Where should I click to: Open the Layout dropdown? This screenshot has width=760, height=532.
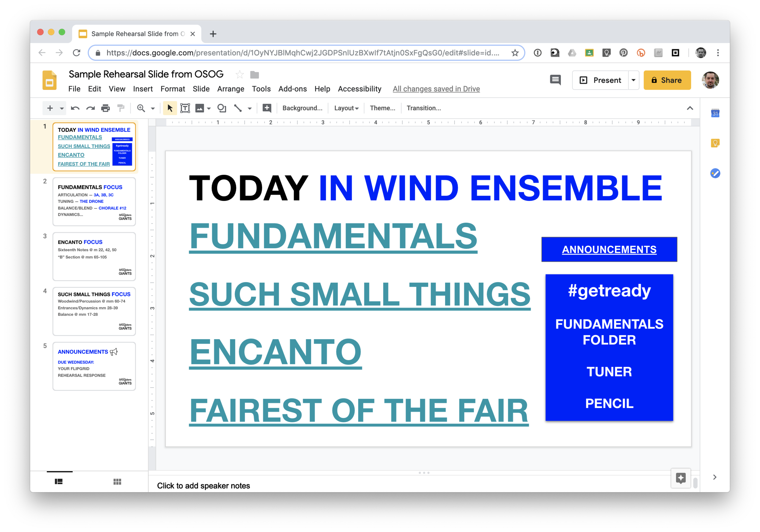point(346,108)
